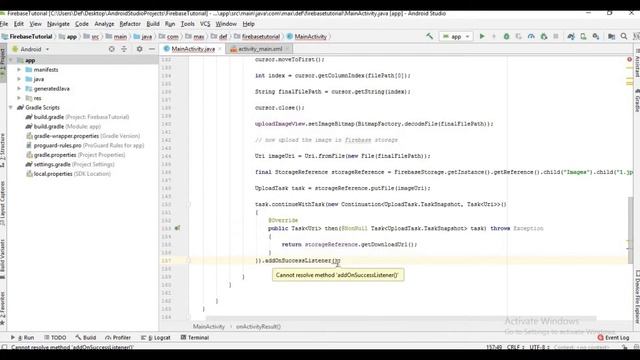The width and height of the screenshot is (640, 360).
Task: Open the SDK Manager icon
Action: coord(596,36)
